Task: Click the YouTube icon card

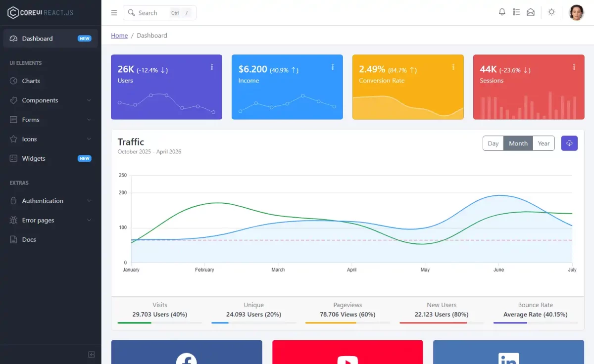Action: pos(347,352)
